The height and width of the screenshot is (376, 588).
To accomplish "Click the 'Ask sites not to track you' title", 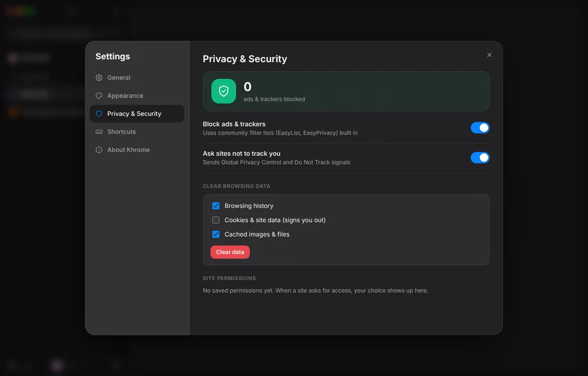I will [x=242, y=153].
